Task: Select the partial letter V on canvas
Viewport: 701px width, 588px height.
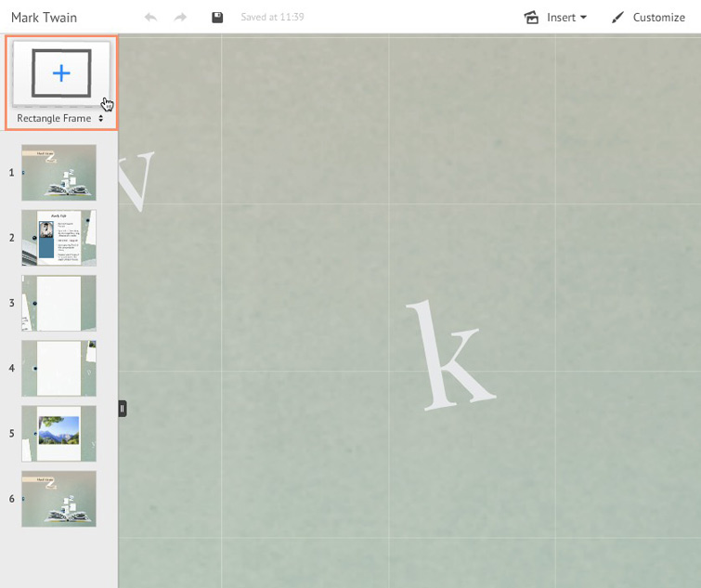Action: (x=135, y=181)
